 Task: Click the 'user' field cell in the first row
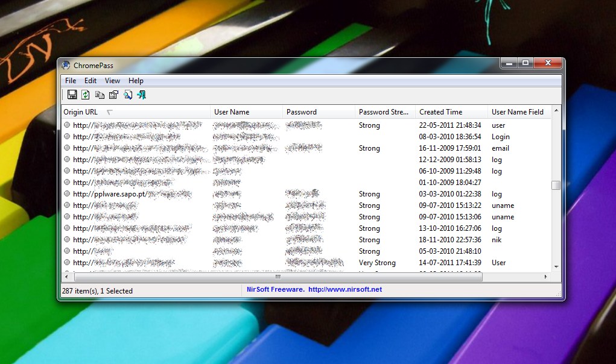click(498, 125)
